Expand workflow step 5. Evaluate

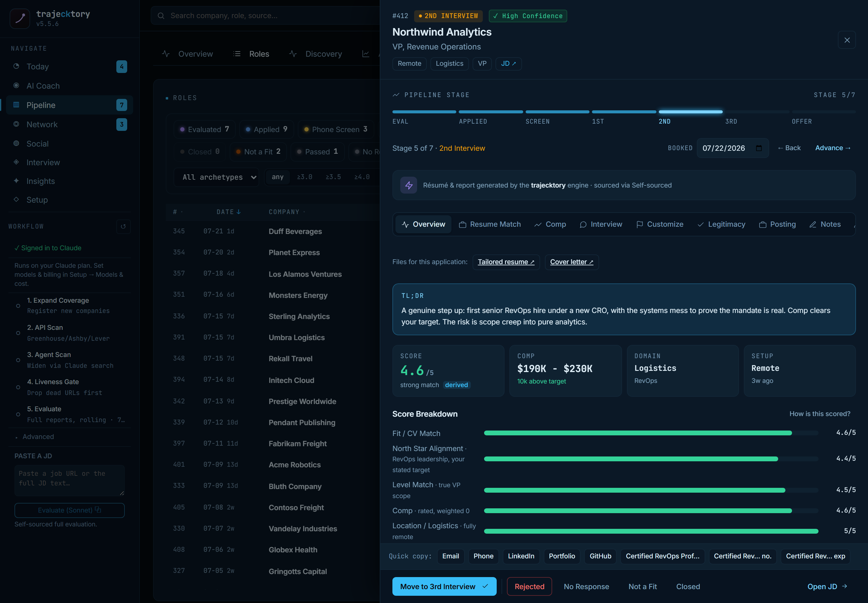coord(70,414)
